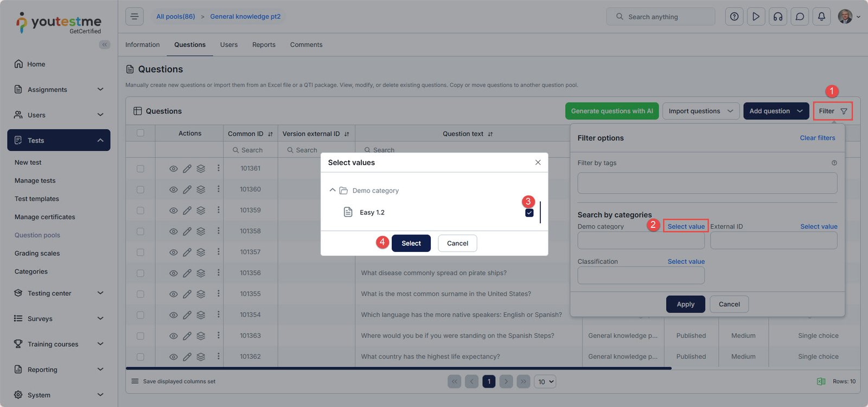
Task: Open the notifications bell icon
Action: point(821,16)
